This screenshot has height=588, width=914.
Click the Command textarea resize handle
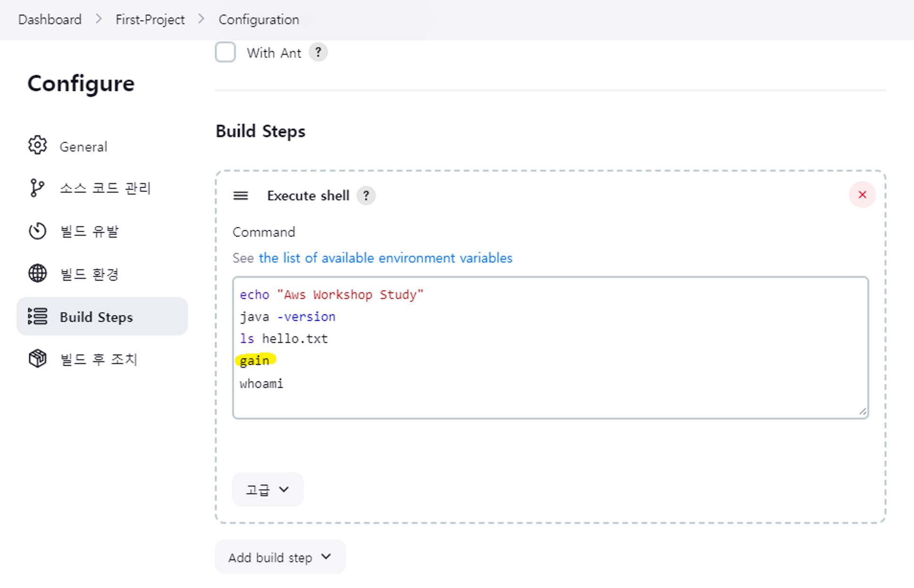pos(863,412)
